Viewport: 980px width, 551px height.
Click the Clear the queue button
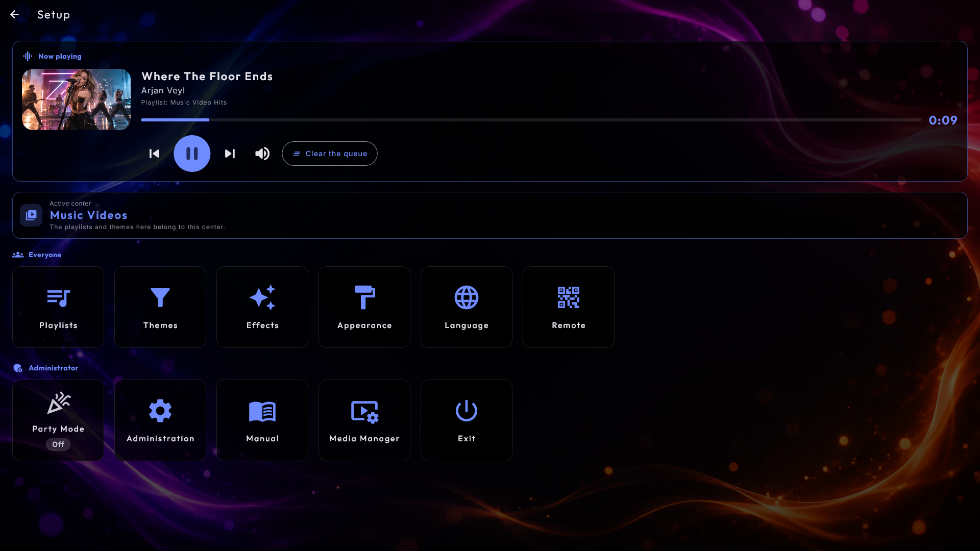330,154
